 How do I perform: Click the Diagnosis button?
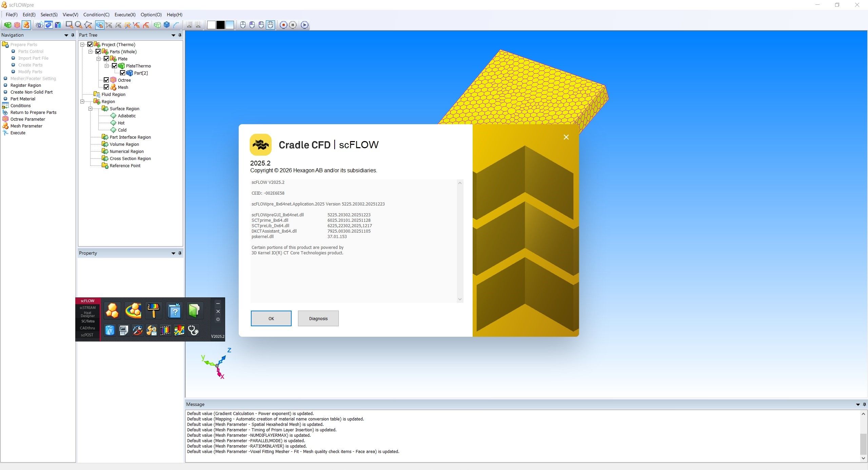(x=318, y=318)
